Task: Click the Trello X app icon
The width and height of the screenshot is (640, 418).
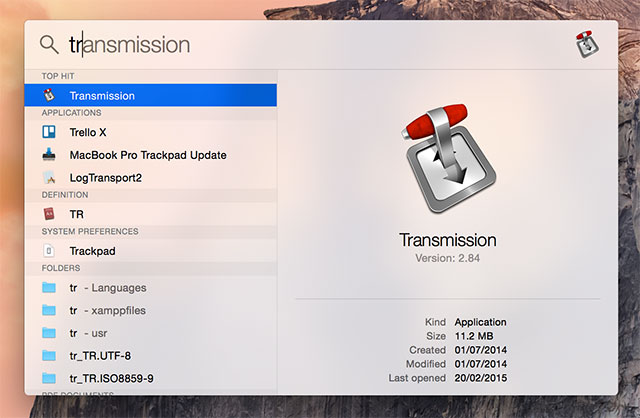Action: (x=49, y=132)
